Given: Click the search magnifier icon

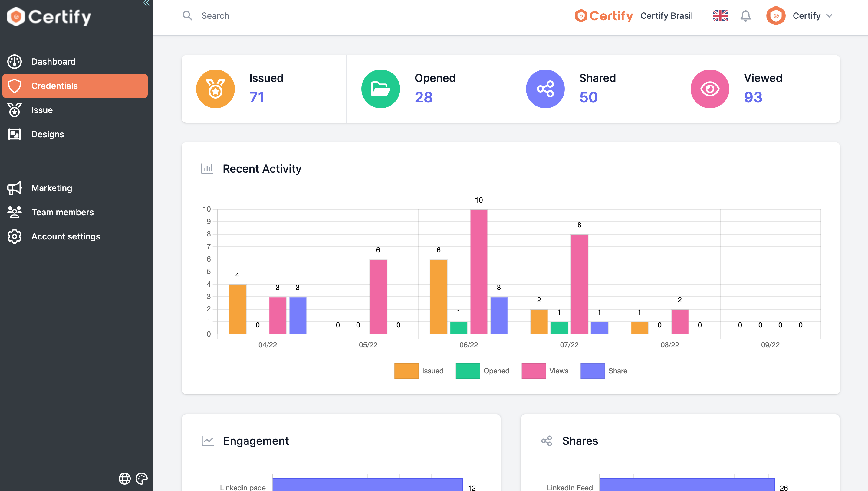Looking at the screenshot, I should (187, 16).
